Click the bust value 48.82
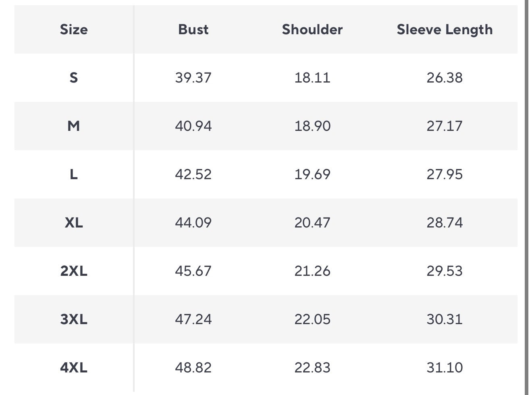This screenshot has height=395, width=532. [193, 368]
